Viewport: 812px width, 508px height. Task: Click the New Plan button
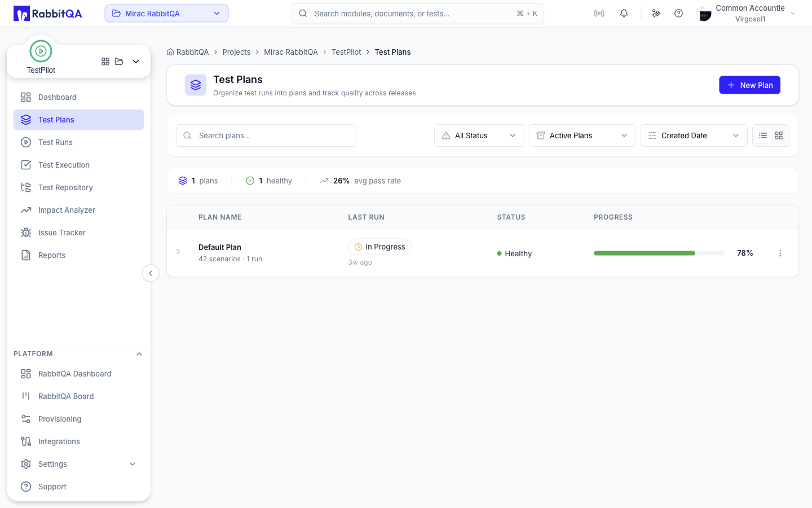click(749, 85)
